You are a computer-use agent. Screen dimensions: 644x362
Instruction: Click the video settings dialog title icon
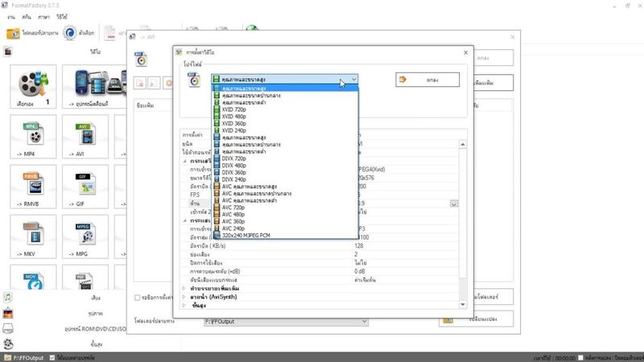179,52
